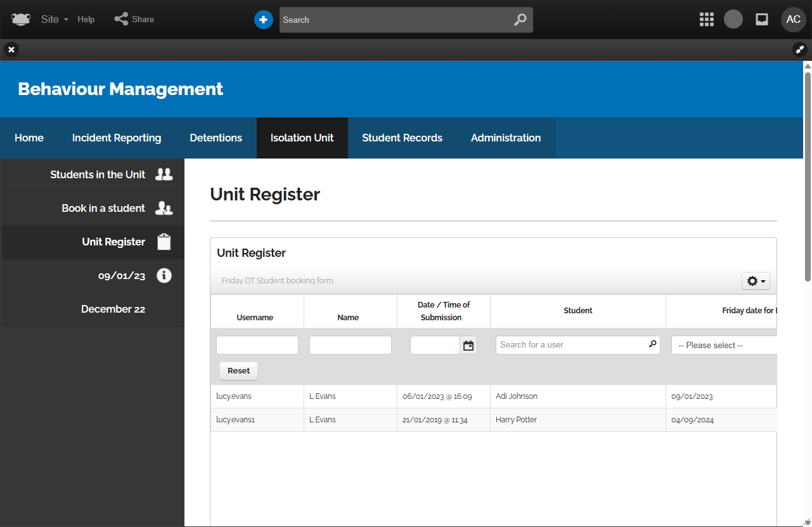Open the gear settings dropdown in Unit Register

pos(756,281)
